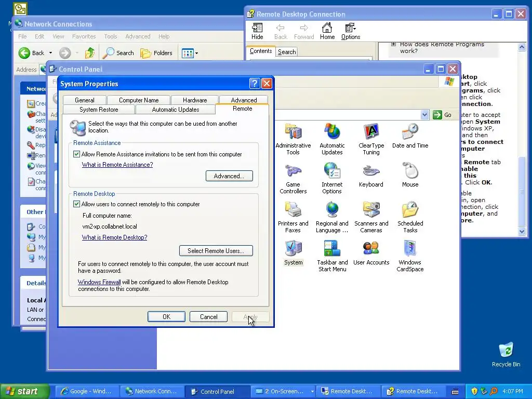Click the clock in the system tray
This screenshot has height=399, width=532.
tap(513, 391)
